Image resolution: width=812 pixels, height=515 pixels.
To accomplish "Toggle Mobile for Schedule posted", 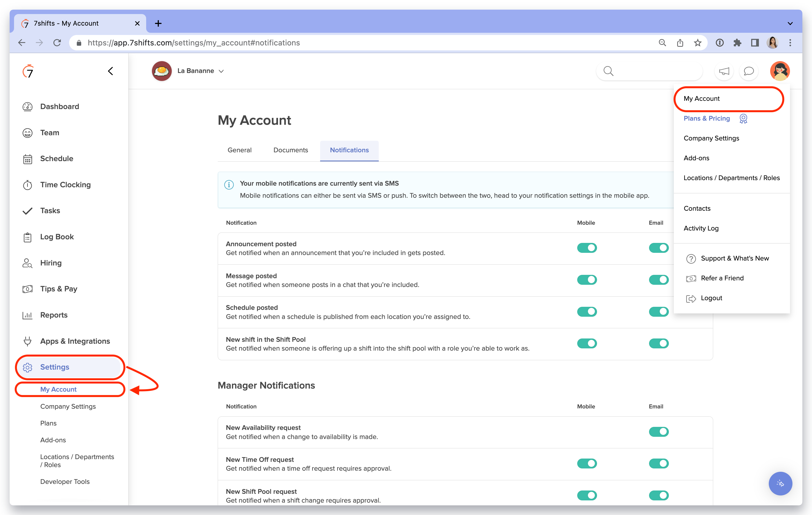I will tap(587, 311).
